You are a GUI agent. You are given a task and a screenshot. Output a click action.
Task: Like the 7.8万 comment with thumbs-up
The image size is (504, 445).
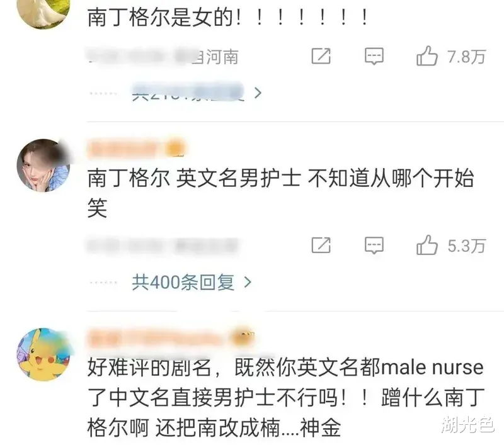coord(427,56)
